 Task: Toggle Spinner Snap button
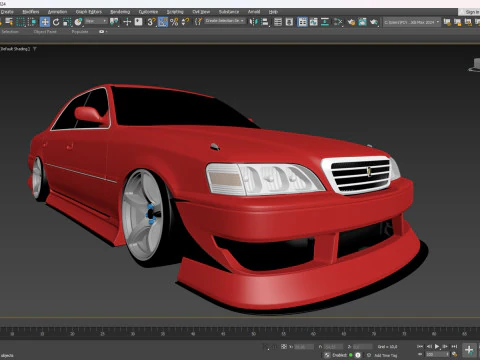coord(185,22)
